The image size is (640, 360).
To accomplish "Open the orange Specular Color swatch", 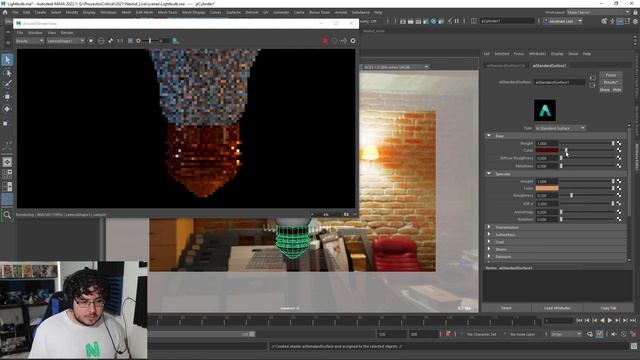I will [547, 188].
